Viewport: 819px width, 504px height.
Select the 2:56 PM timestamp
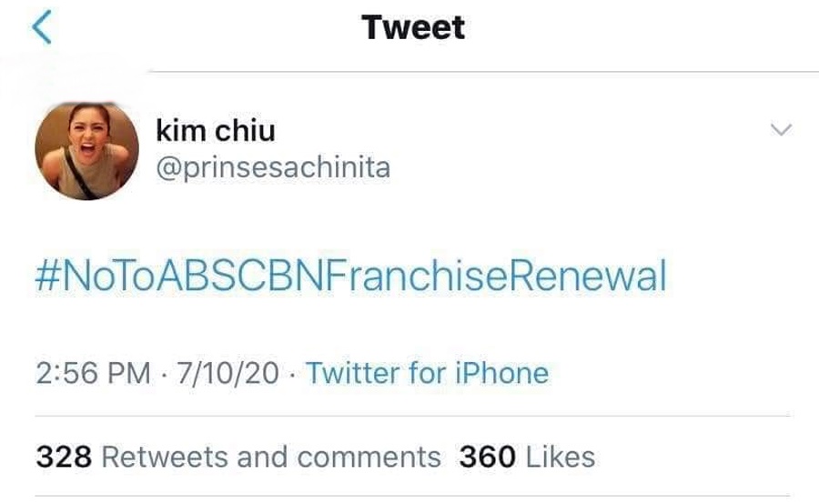[x=93, y=373]
